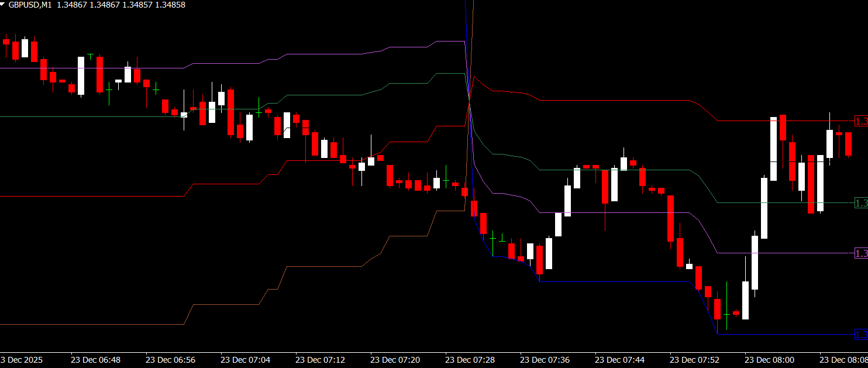The image size is (868, 368).
Task: Click the 23 Dec 07:52 time label
Action: pyautogui.click(x=694, y=359)
